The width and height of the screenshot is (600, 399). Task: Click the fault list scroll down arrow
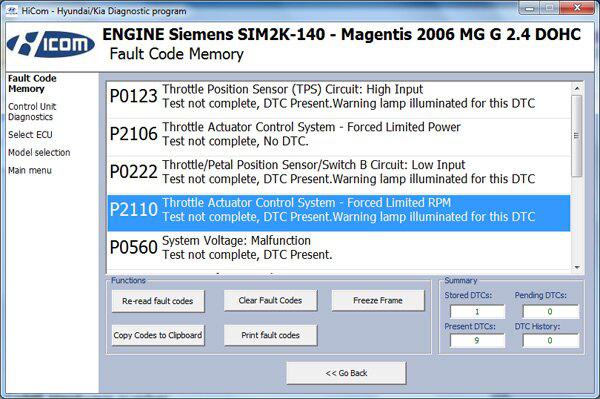click(577, 267)
